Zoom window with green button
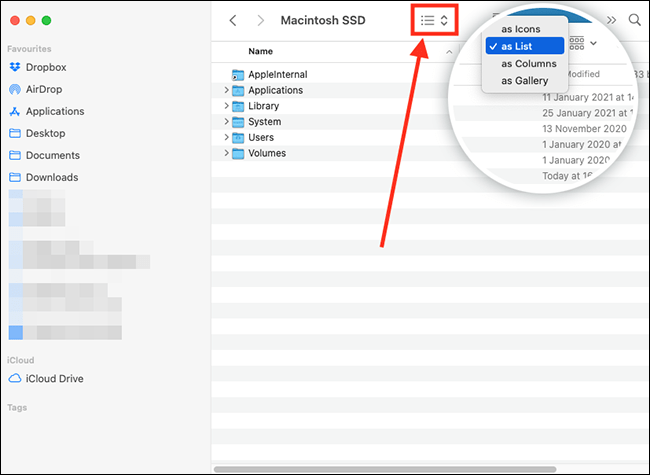Viewport: 650px width, 475px height. (46, 20)
